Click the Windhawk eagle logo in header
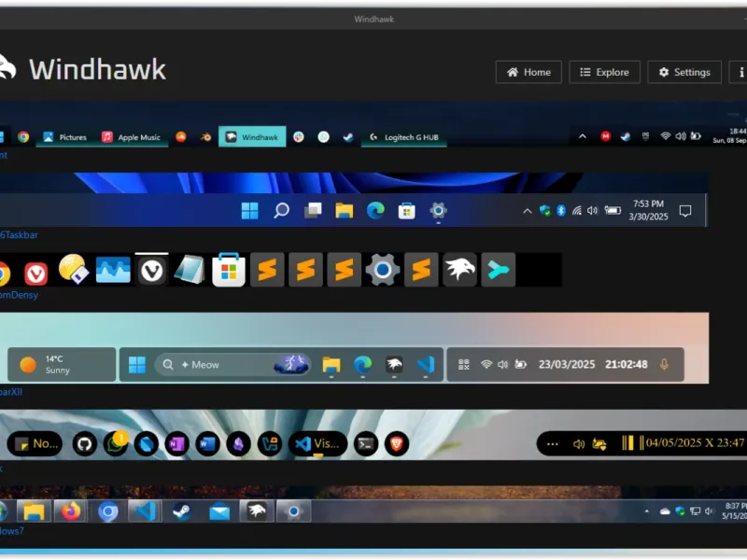 [x=7, y=67]
